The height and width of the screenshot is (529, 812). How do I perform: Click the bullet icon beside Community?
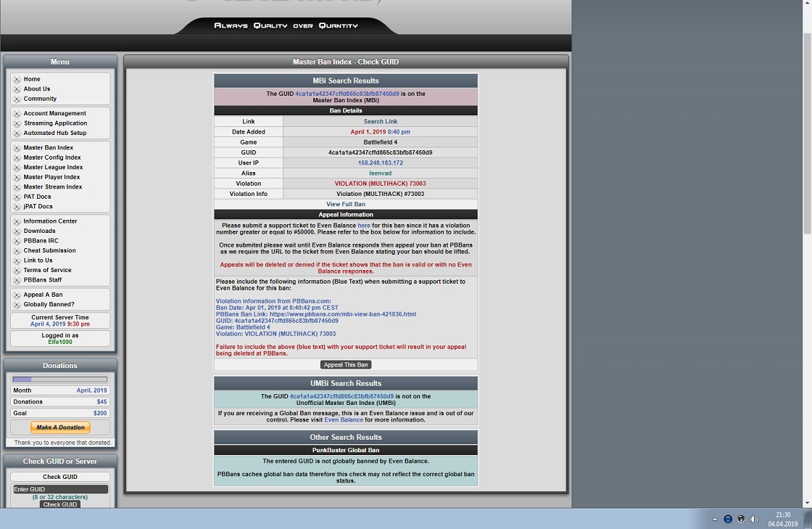pyautogui.click(x=17, y=99)
